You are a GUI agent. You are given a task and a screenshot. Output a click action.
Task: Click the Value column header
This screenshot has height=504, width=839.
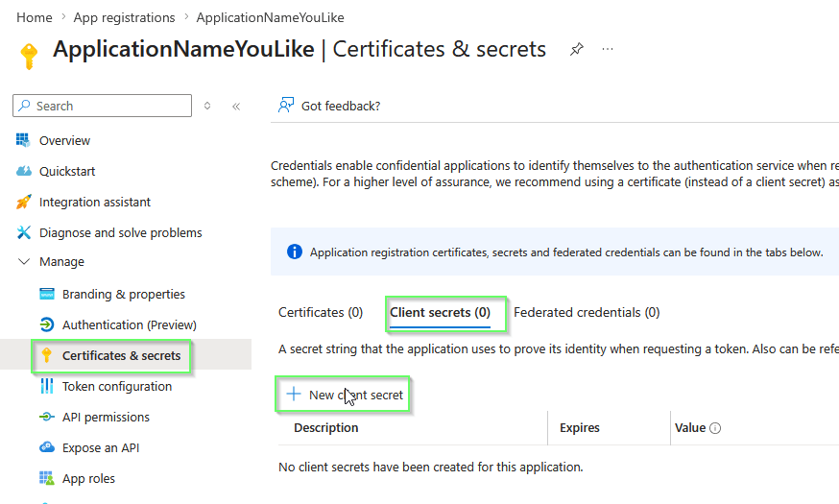[690, 427]
